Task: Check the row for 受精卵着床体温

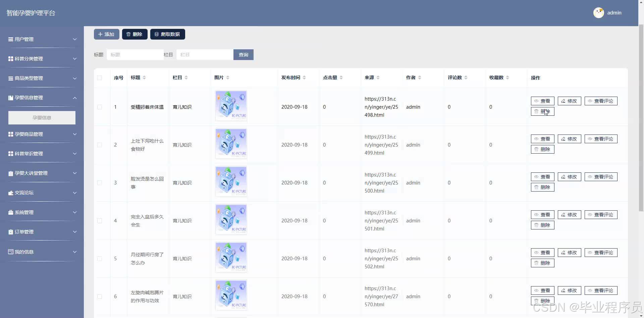Action: [x=100, y=107]
